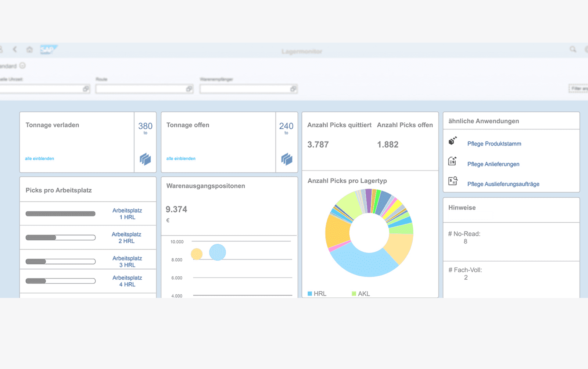
Task: Click the stacked-pages icon on Tonnage verladen tile
Action: (x=145, y=159)
